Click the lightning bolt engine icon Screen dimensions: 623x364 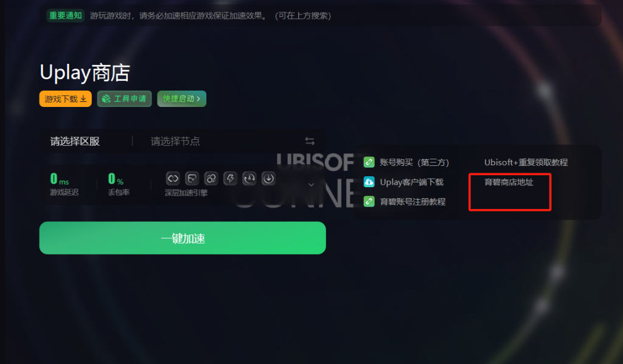(230, 179)
